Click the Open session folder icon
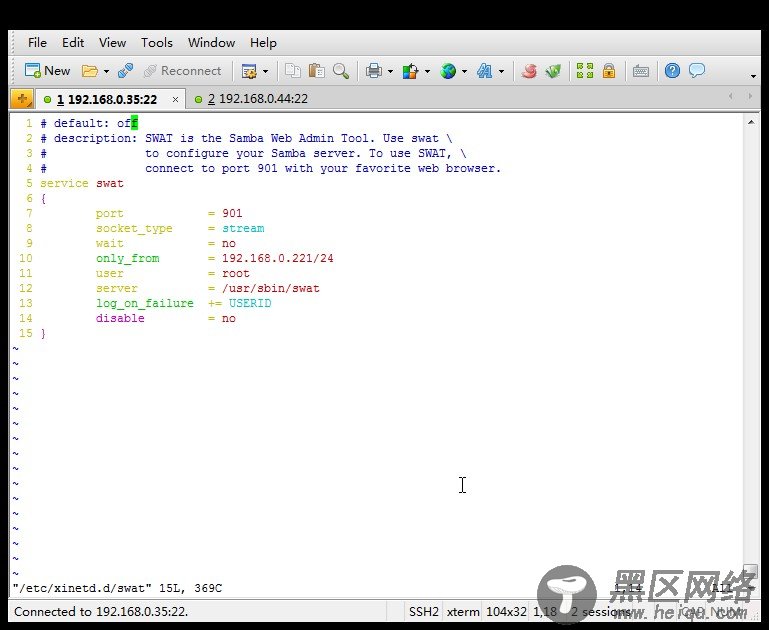Image resolution: width=769 pixels, height=630 pixels. click(x=89, y=71)
